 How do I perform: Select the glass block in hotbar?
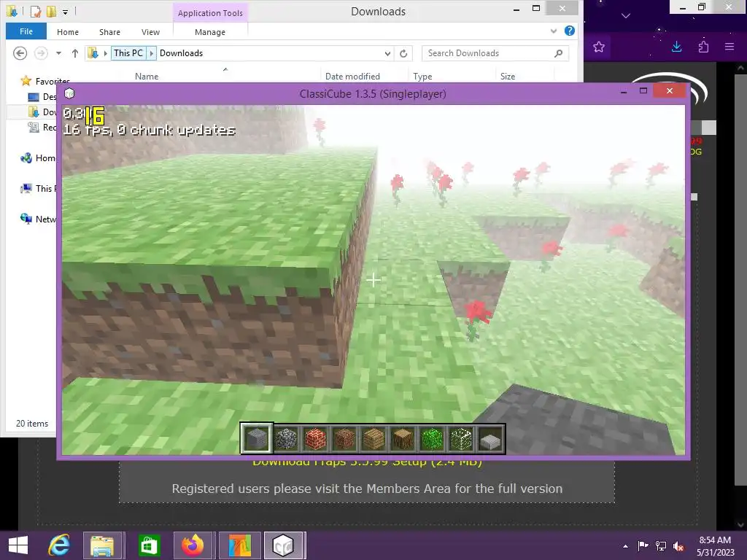(461, 438)
